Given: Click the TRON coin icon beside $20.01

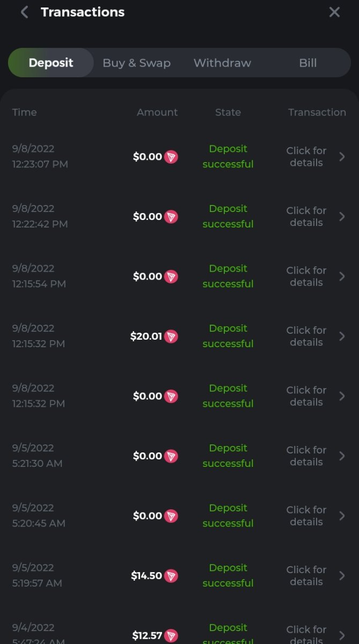Looking at the screenshot, I should pyautogui.click(x=171, y=336).
